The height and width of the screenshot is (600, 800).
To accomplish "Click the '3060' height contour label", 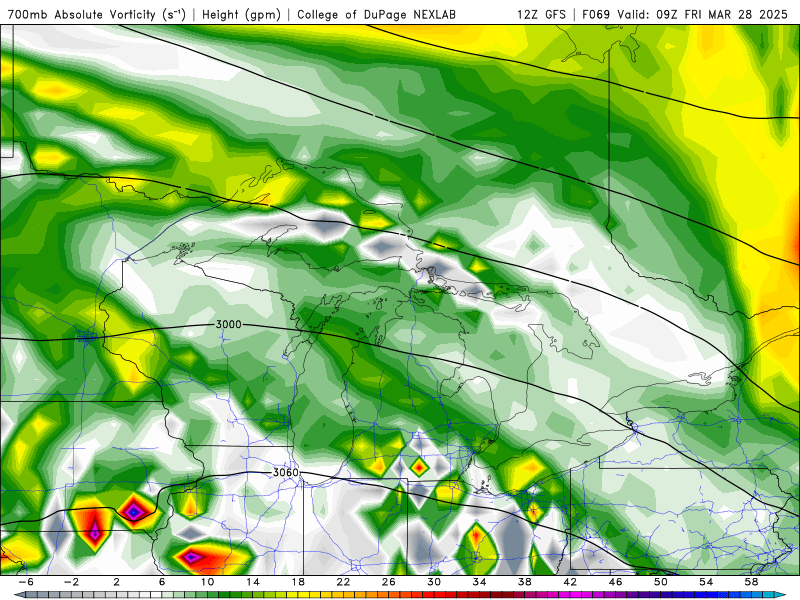I will pyautogui.click(x=285, y=472).
